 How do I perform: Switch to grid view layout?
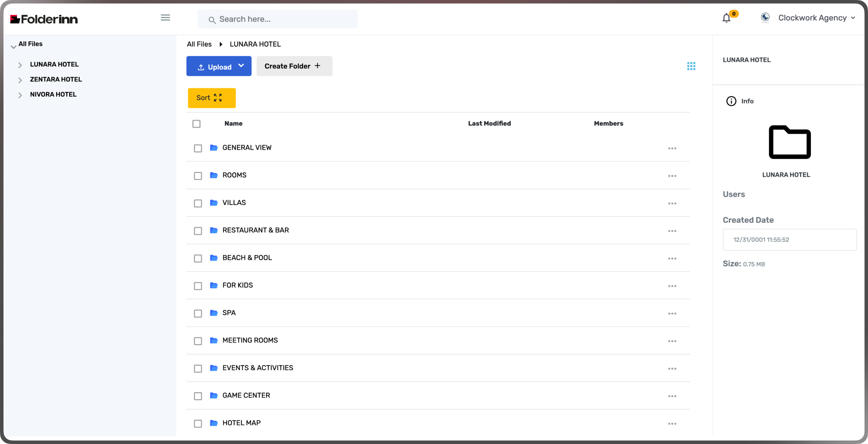[x=691, y=66]
